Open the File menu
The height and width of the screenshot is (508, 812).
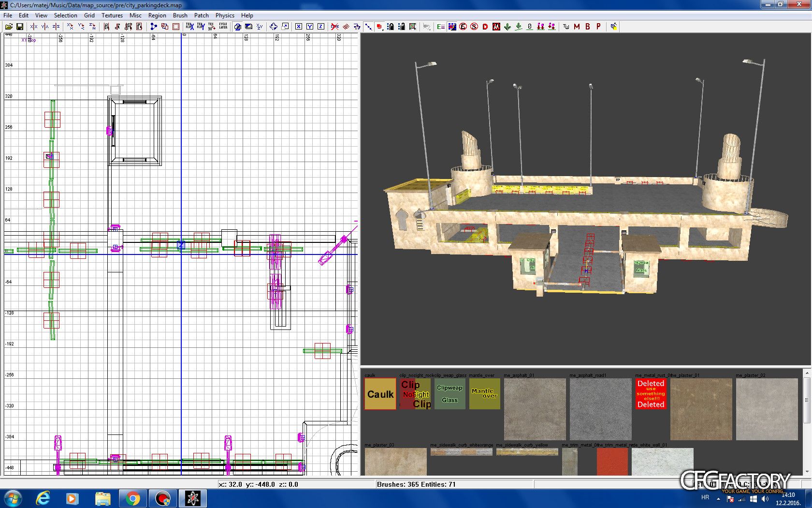click(x=8, y=15)
